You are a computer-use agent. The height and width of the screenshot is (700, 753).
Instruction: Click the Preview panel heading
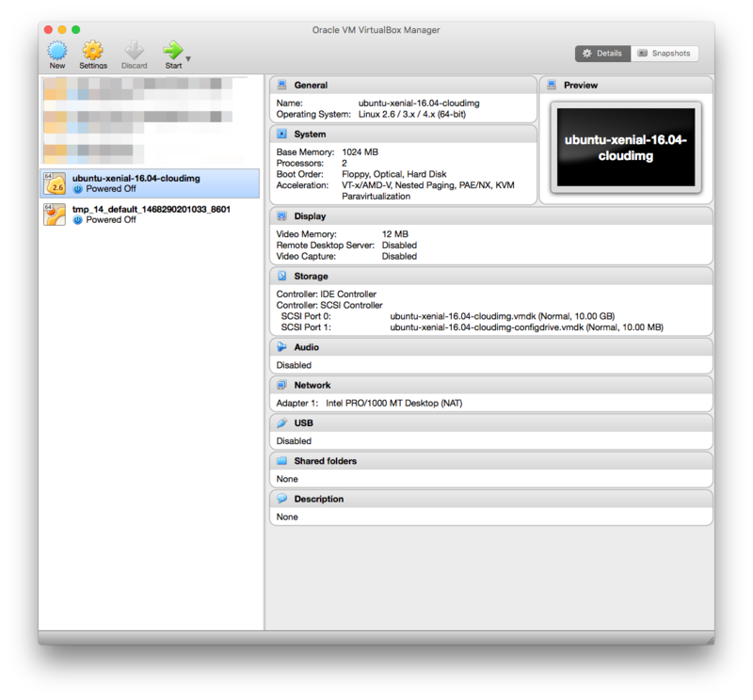click(x=581, y=86)
